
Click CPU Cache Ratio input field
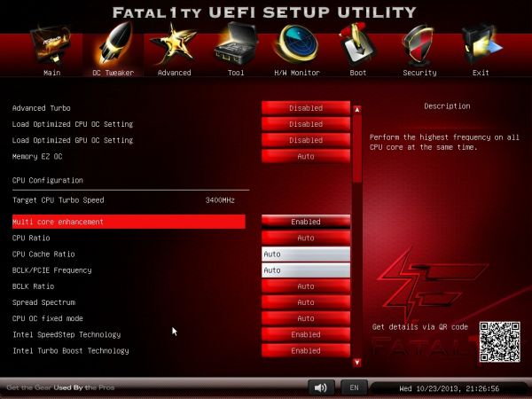pos(306,254)
